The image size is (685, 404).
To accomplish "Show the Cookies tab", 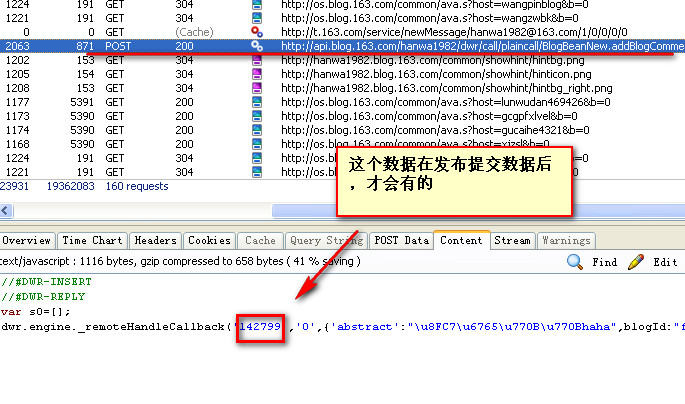I will (x=209, y=240).
